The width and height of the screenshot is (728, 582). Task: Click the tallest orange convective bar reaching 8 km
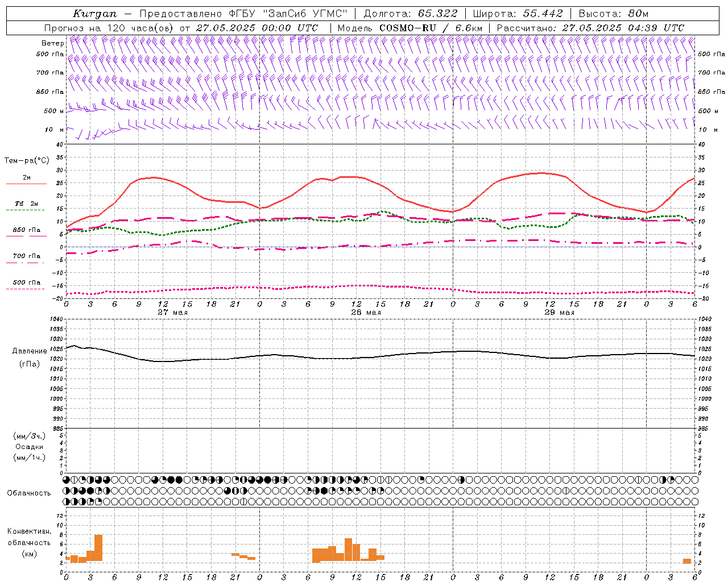(98, 548)
